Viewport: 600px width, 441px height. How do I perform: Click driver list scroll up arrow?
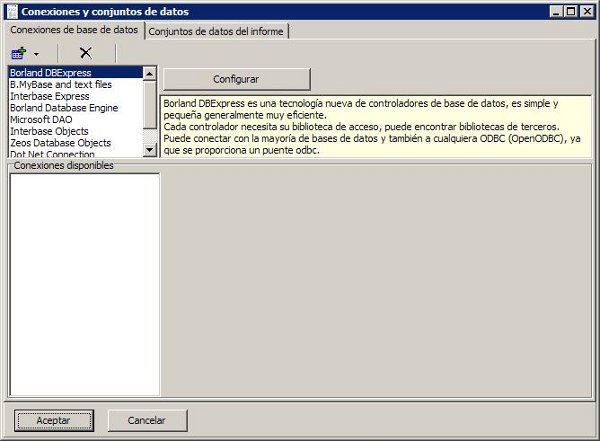[149, 73]
